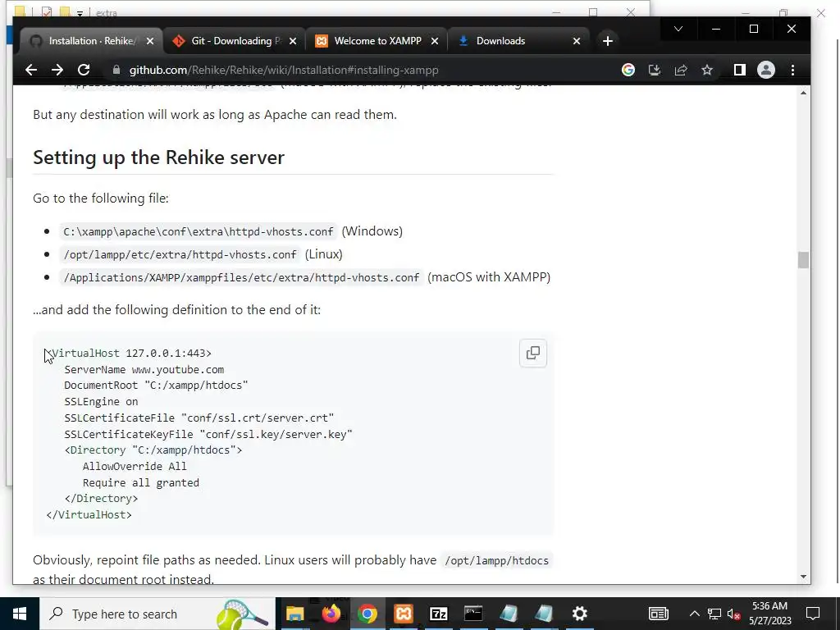Open clock showing 5:36 AM
This screenshot has width=840, height=630.
click(x=769, y=614)
